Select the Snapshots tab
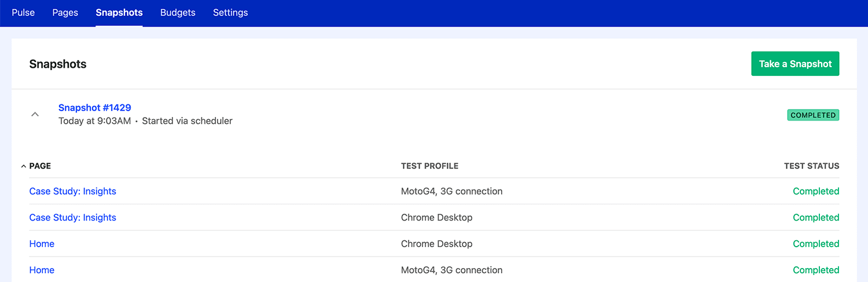868x282 pixels. tap(119, 13)
